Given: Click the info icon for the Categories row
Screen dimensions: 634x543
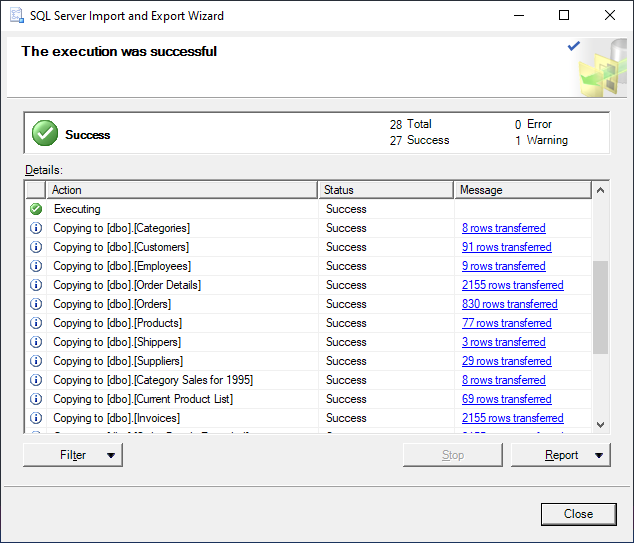Looking at the screenshot, I should (36, 228).
